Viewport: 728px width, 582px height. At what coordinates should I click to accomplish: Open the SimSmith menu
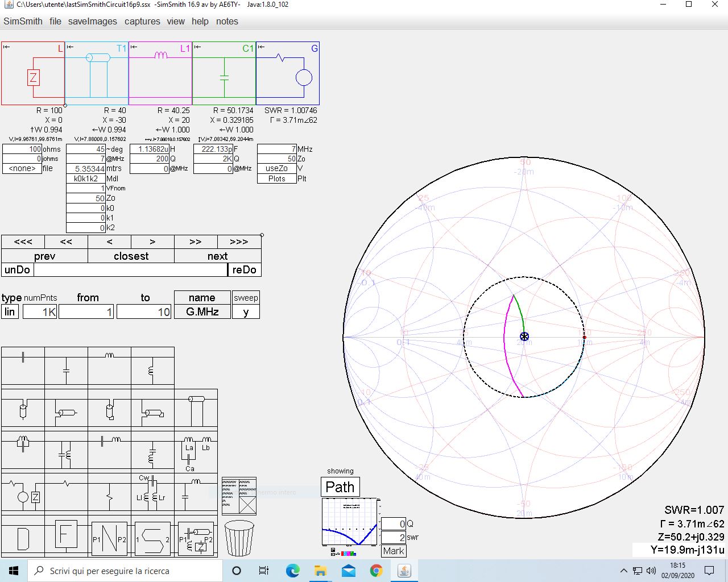[x=23, y=21]
